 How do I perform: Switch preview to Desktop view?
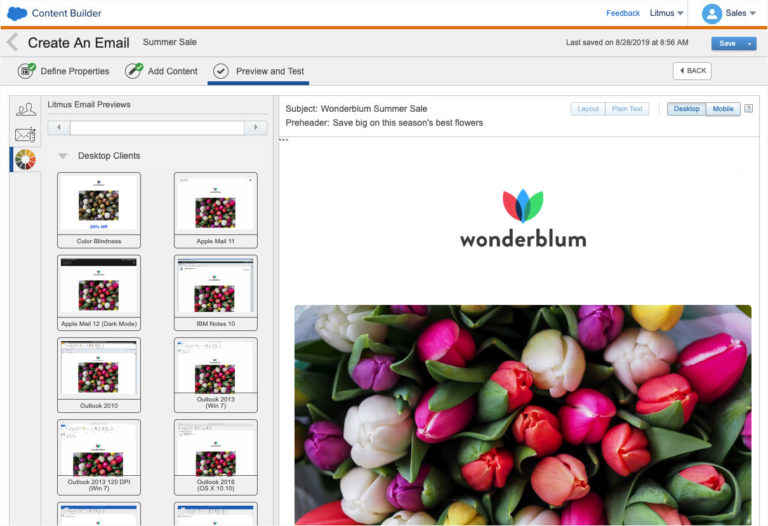(686, 109)
